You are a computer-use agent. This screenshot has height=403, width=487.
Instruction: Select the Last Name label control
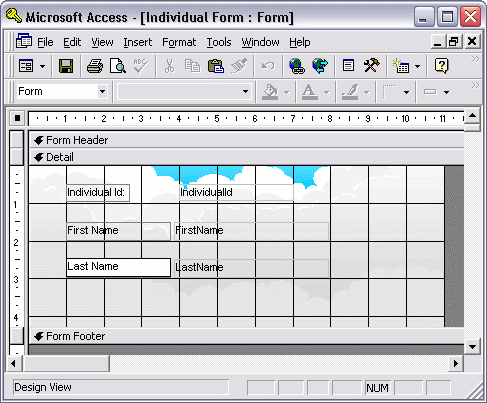coord(118,267)
